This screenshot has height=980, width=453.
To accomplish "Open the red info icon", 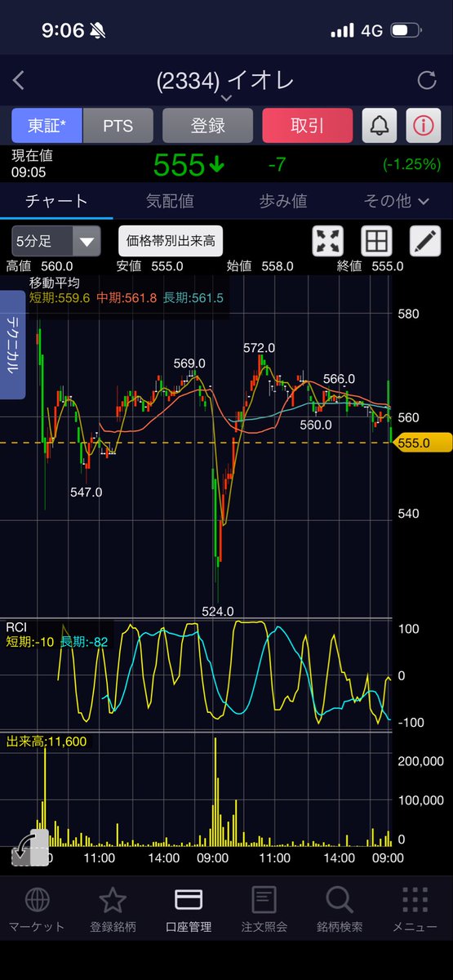I will coord(423,126).
